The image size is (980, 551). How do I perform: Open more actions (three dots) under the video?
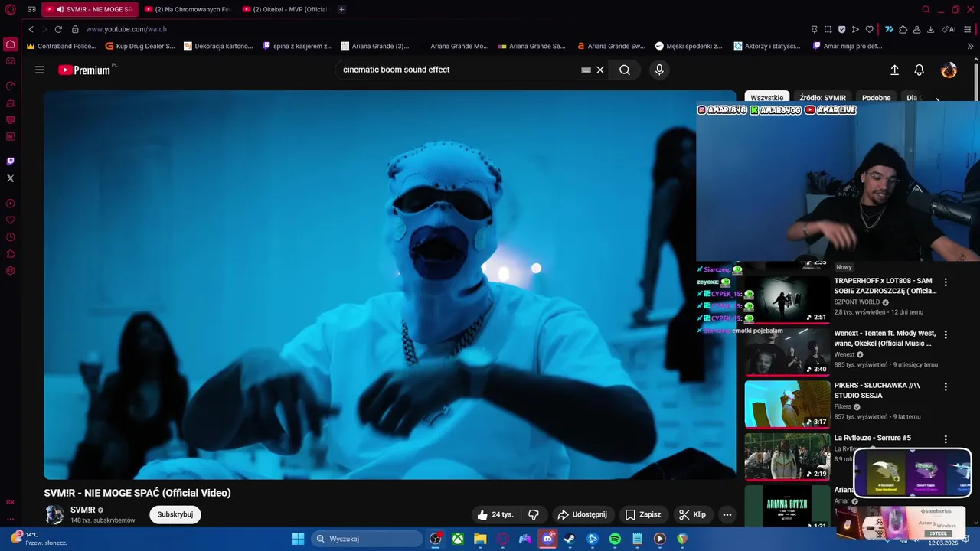coord(727,514)
